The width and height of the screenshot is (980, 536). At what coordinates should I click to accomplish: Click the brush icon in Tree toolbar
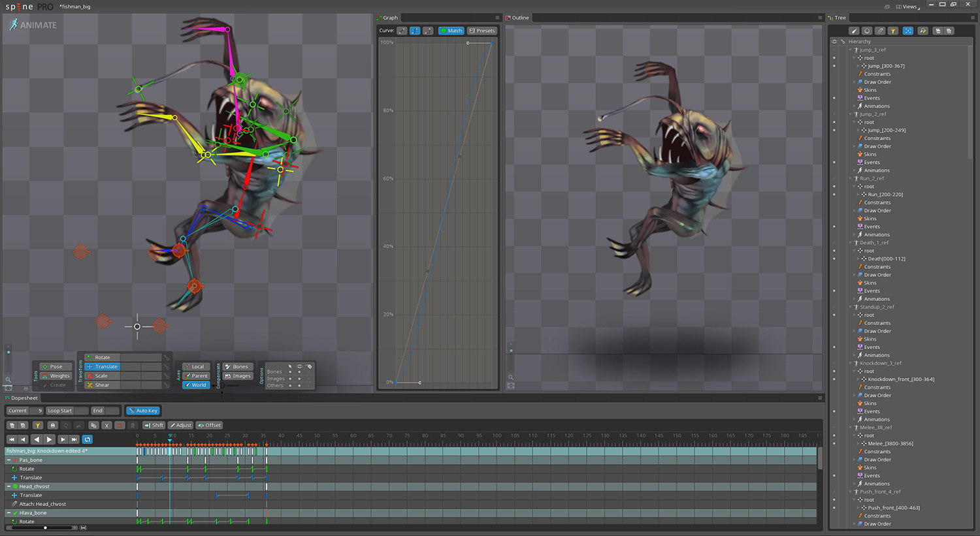pos(854,31)
